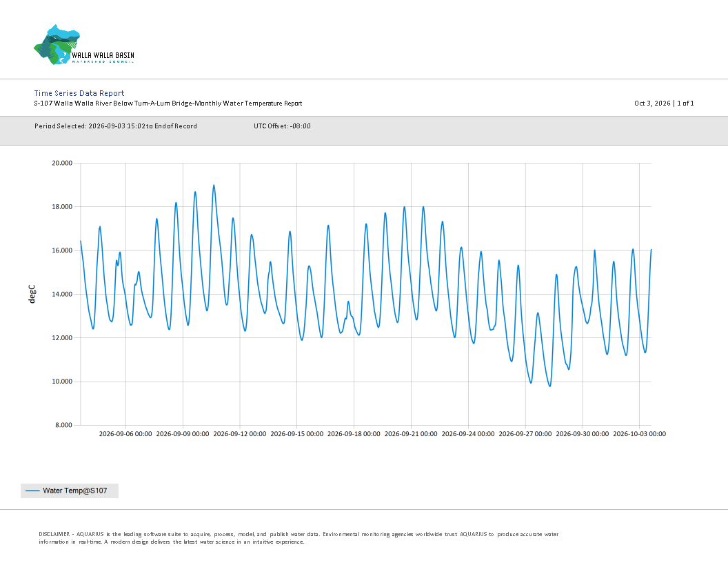The height and width of the screenshot is (563, 728).
Task: Click the 12.000 y-axis label
Action: (x=62, y=337)
